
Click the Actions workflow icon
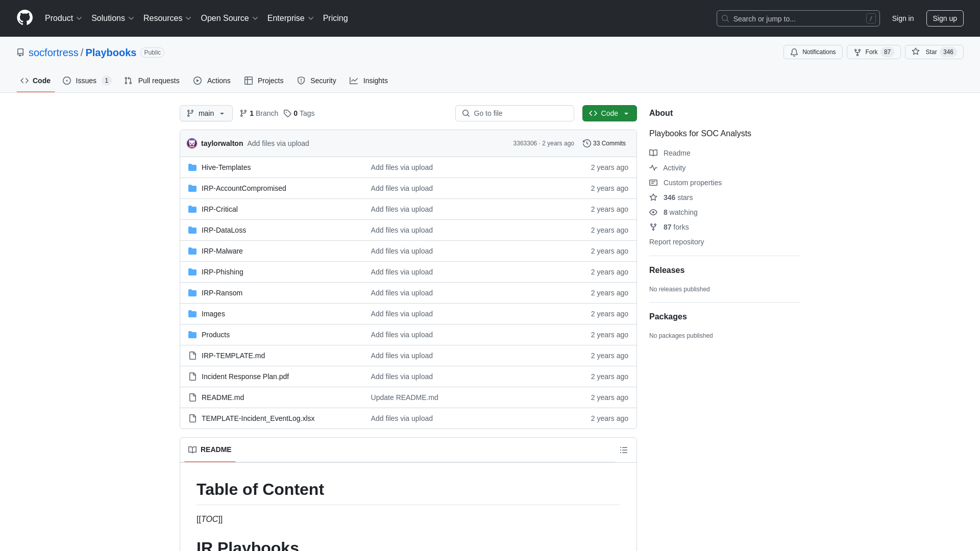(x=197, y=81)
